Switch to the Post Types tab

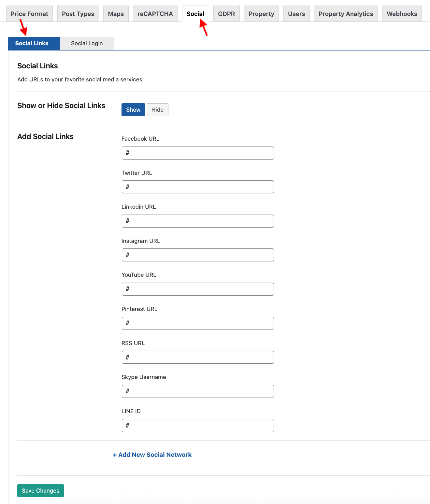78,14
